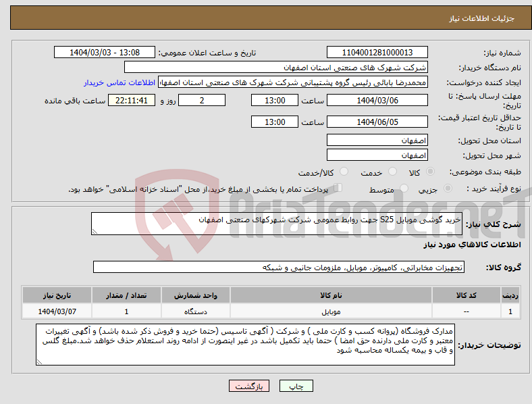Screen dimensions: 532x404
Task: Click the delivery city field اصفهان
Action: (377, 155)
